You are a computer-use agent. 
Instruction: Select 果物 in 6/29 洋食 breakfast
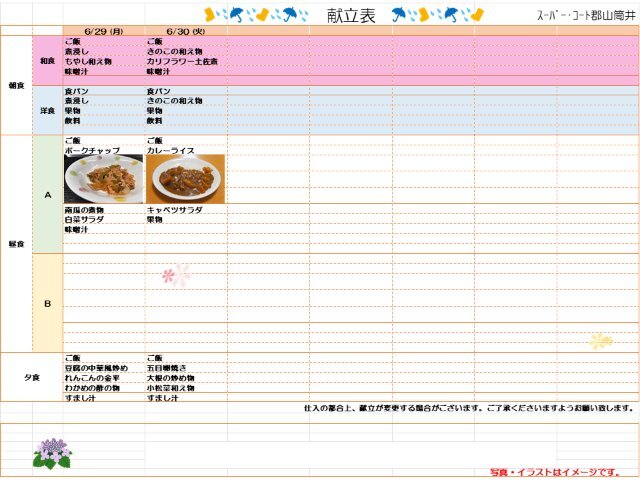click(73, 111)
